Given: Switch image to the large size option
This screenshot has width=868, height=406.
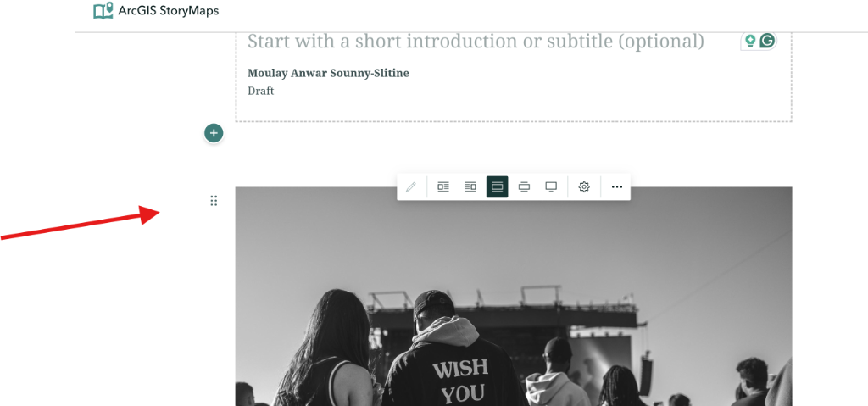Looking at the screenshot, I should coord(524,186).
